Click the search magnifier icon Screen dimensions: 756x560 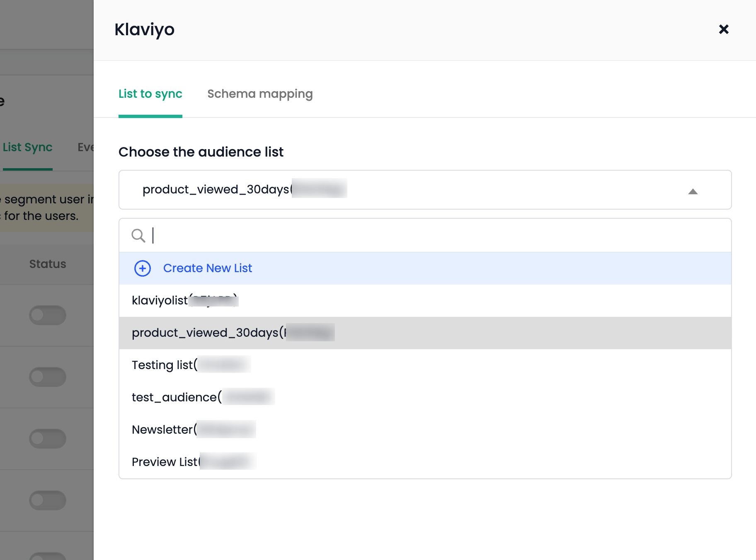[x=139, y=235]
